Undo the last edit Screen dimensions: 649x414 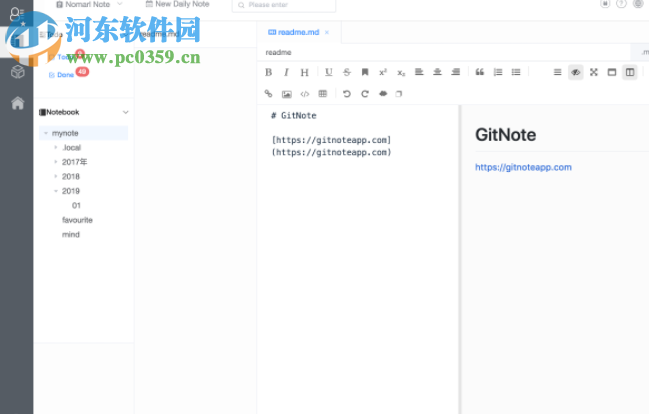click(x=347, y=94)
